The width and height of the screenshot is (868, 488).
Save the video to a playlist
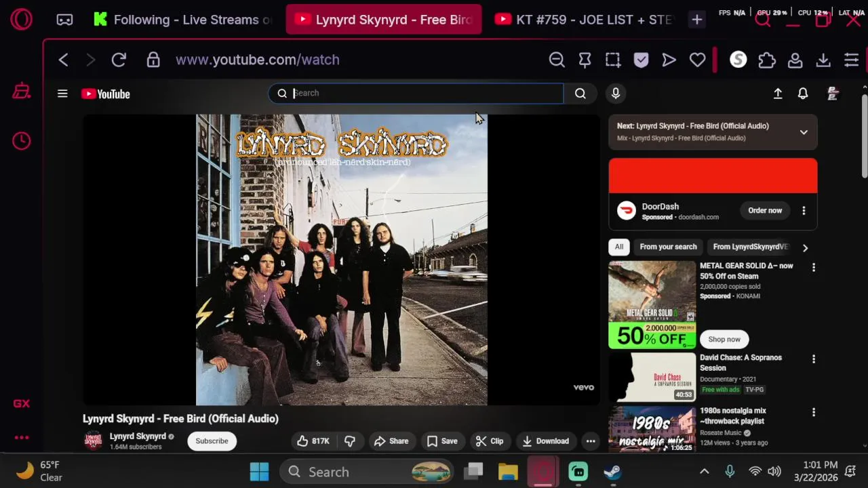[x=442, y=441]
